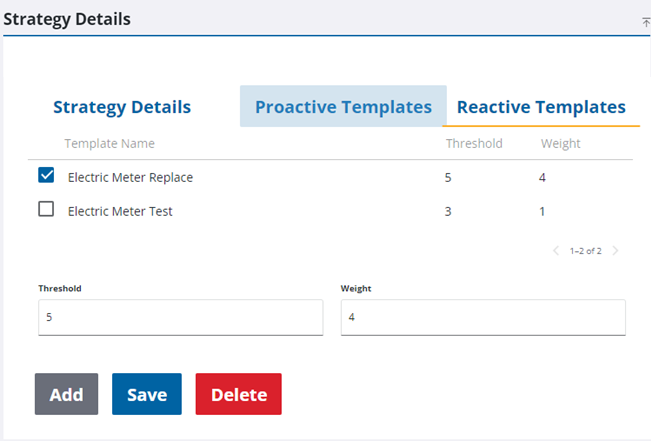The width and height of the screenshot is (651, 441).
Task: Select the Reactive Templates tab
Action: [x=541, y=107]
